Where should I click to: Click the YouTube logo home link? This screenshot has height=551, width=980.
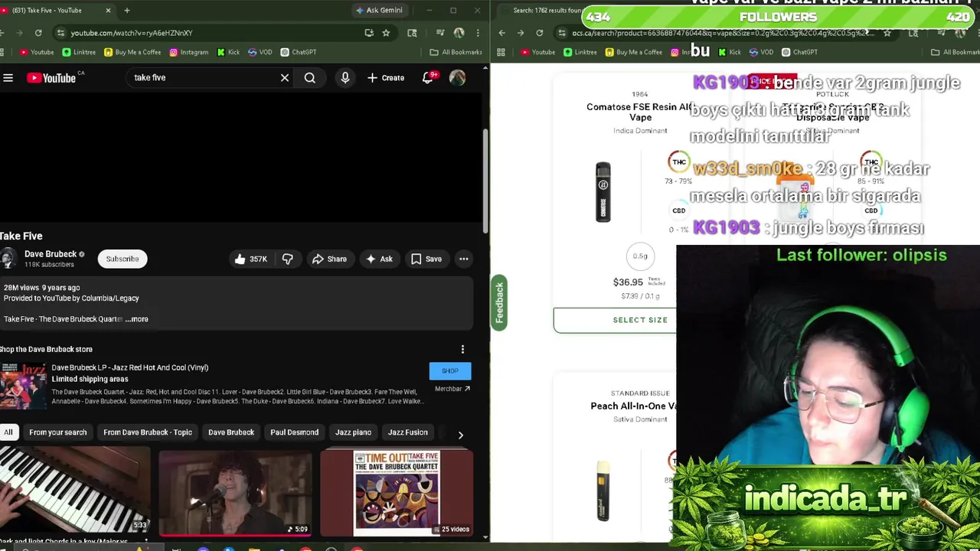(x=51, y=77)
